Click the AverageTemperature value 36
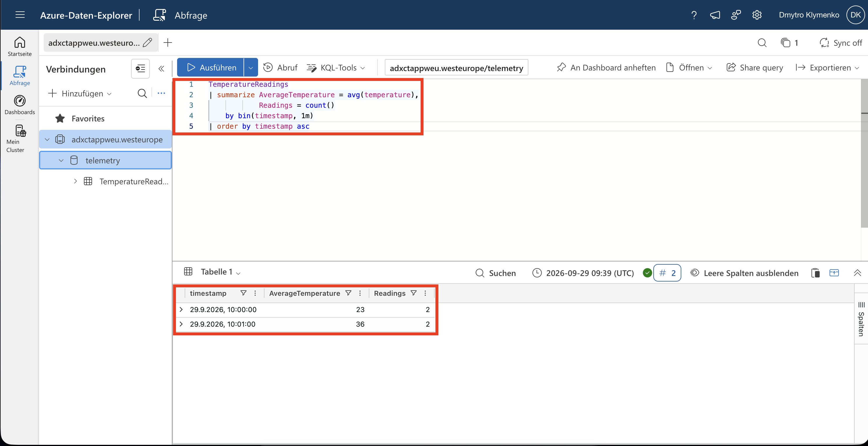868x446 pixels. [x=360, y=324]
